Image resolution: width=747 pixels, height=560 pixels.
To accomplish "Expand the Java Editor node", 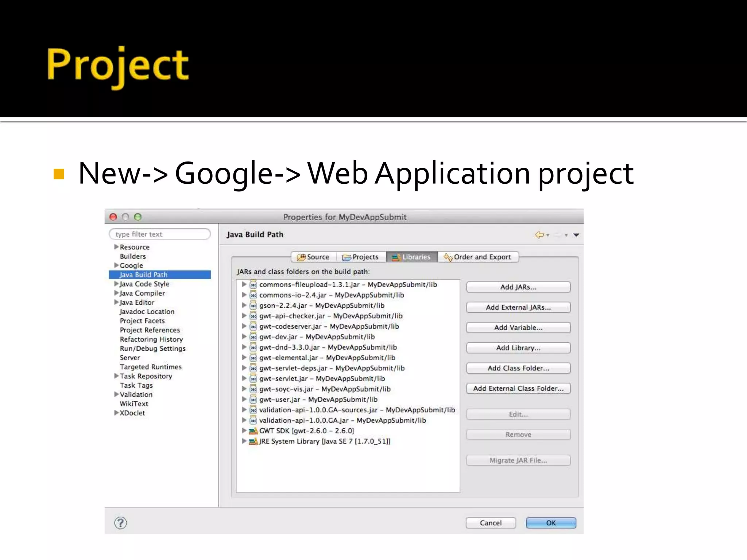I will (116, 302).
